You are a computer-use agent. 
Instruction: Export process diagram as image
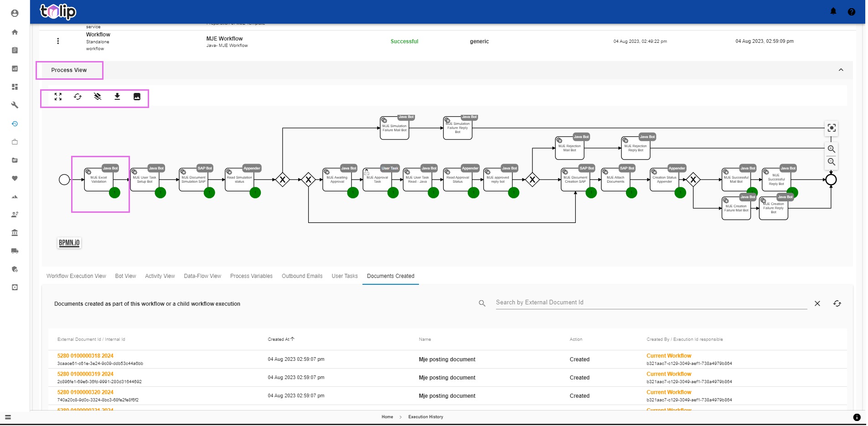(137, 97)
